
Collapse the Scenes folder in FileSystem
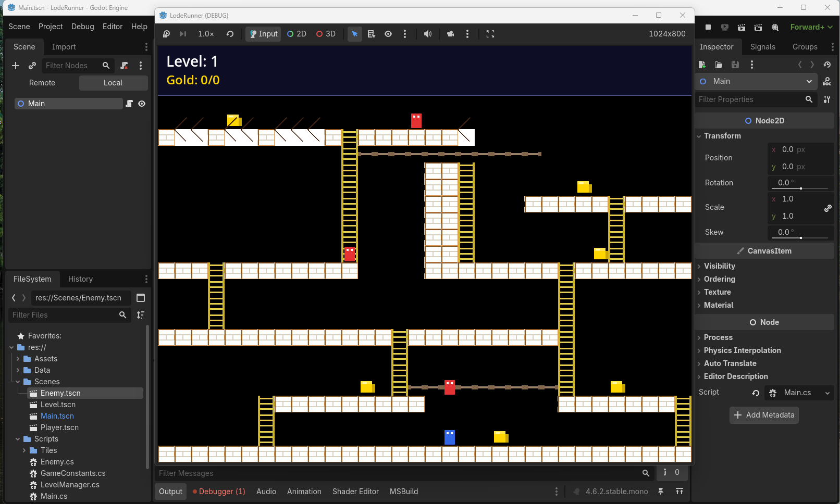point(18,382)
